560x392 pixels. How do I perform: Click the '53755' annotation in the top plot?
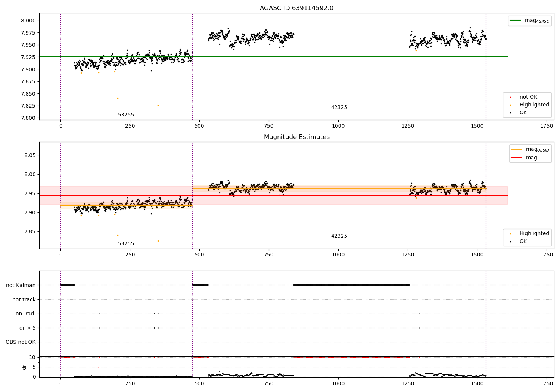[x=126, y=115]
